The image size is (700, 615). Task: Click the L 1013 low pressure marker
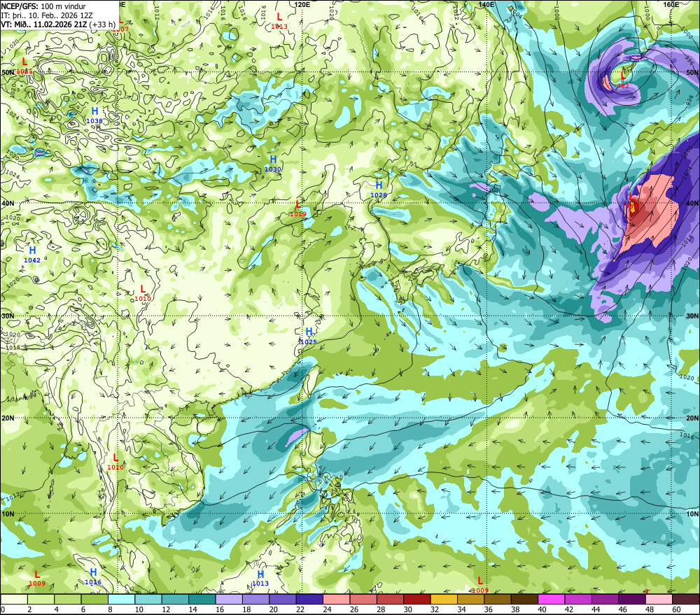(279, 21)
